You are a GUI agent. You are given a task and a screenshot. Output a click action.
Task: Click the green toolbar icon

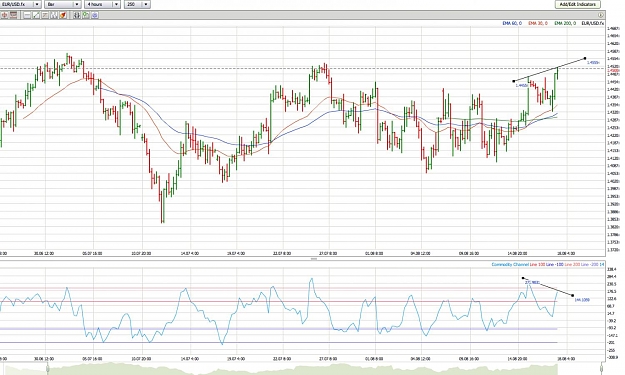[85, 15]
